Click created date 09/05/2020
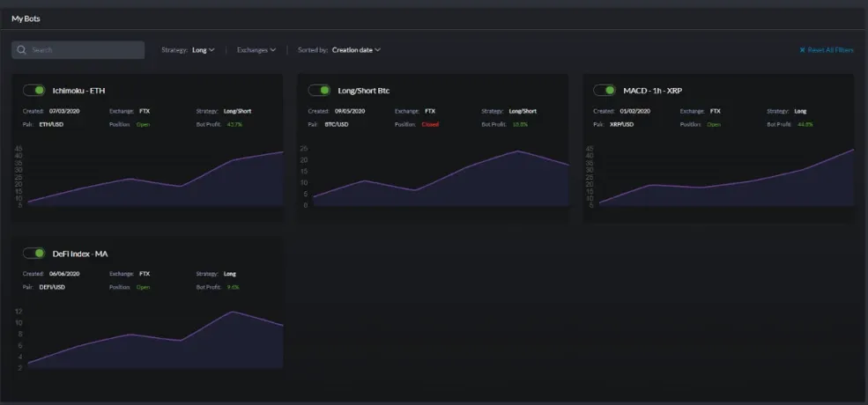 coord(349,111)
